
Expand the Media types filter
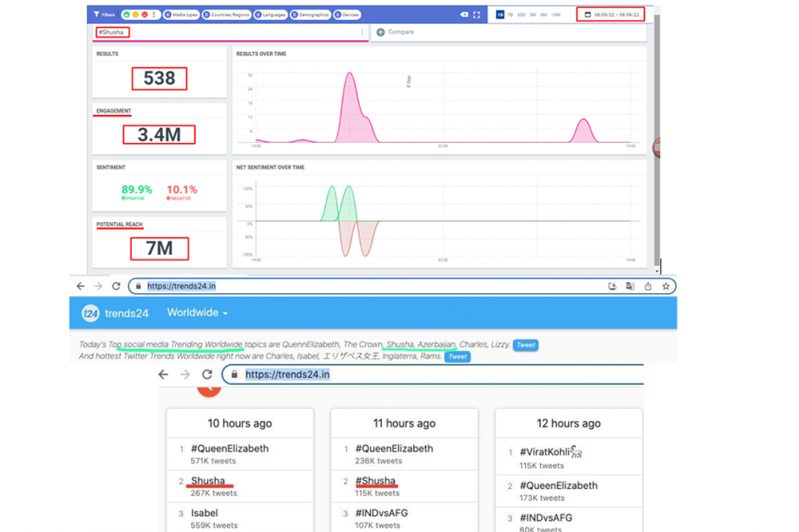(181, 14)
